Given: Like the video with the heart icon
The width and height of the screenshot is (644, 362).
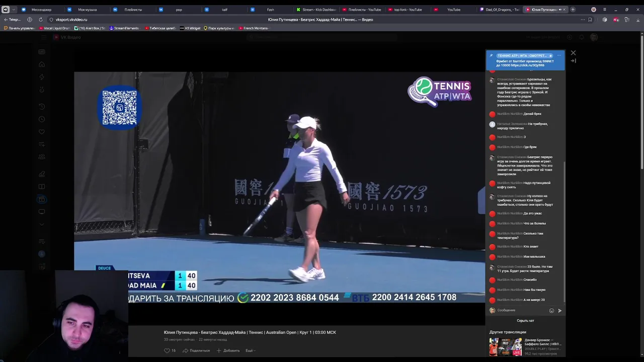Looking at the screenshot, I should pos(167,350).
